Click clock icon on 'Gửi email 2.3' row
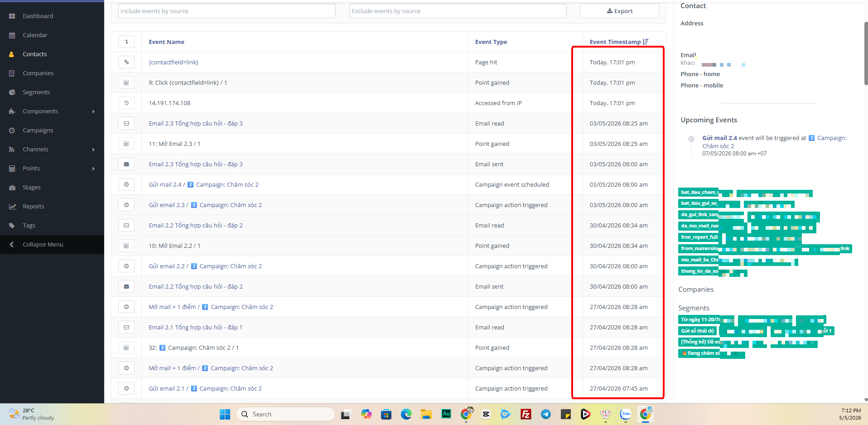The width and height of the screenshot is (868, 425). point(126,205)
